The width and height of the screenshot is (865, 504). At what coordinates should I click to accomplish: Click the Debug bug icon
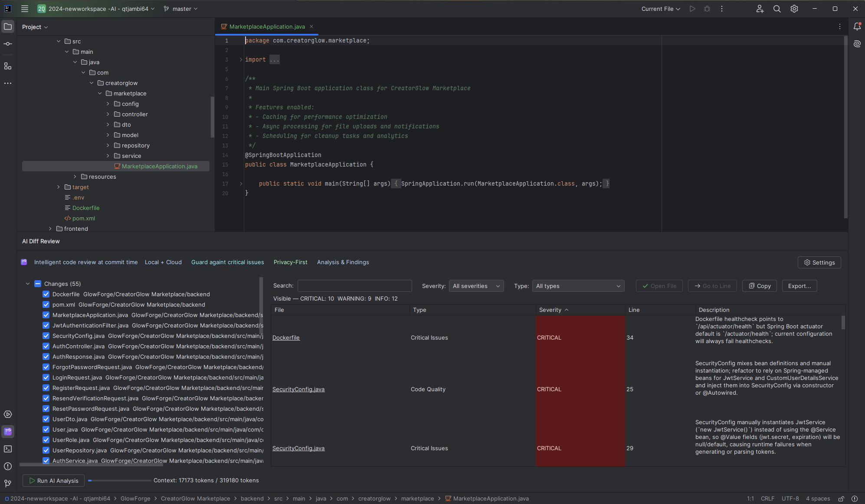click(x=707, y=9)
